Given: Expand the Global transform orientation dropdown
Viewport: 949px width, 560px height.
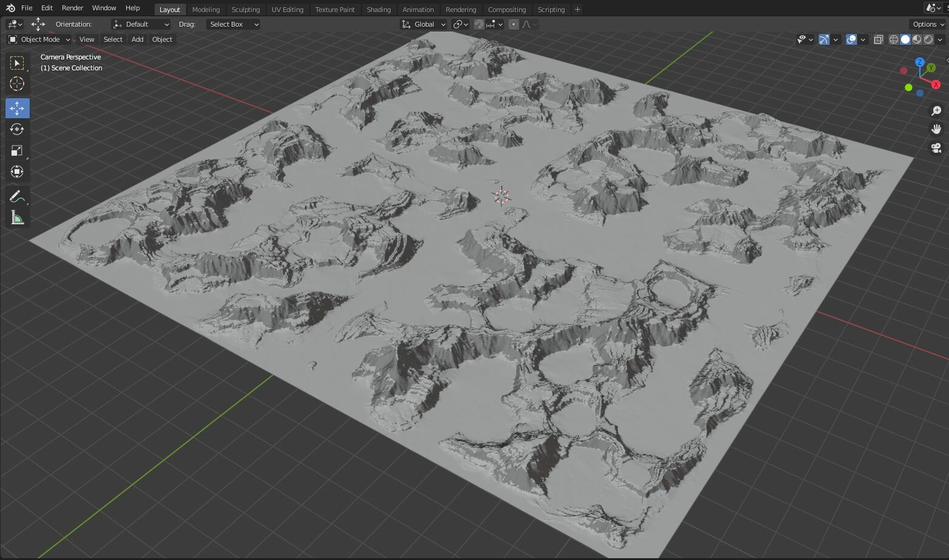Looking at the screenshot, I should tap(424, 24).
